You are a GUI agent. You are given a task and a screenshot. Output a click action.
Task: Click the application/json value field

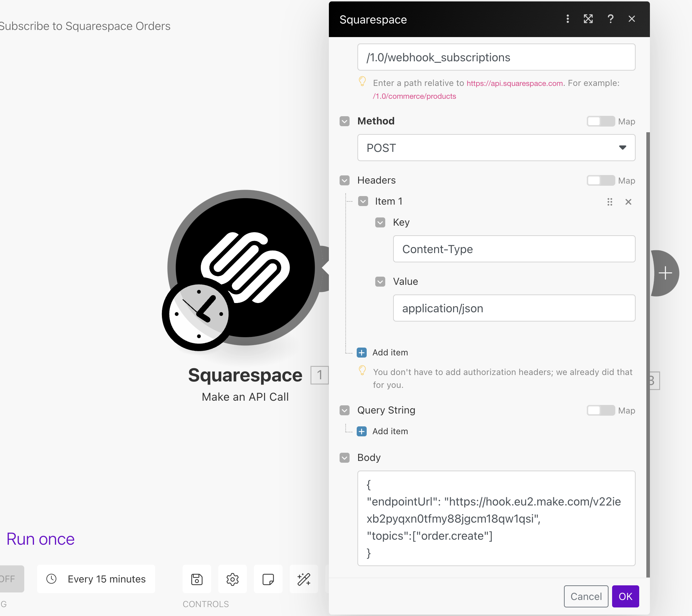[514, 308]
